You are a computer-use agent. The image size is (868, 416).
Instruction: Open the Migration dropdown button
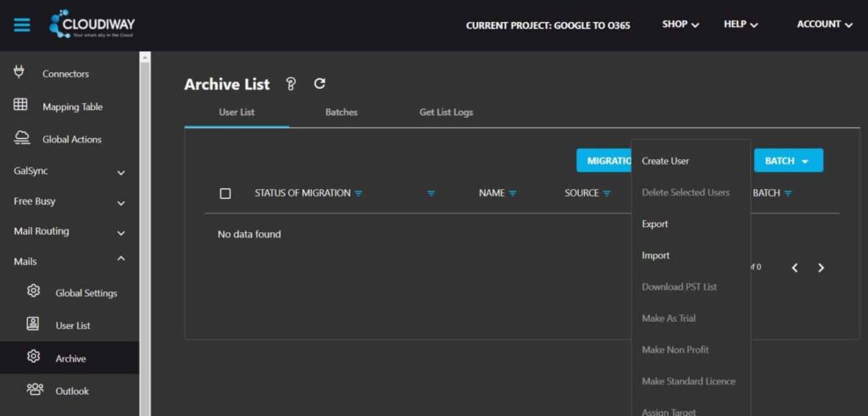604,160
